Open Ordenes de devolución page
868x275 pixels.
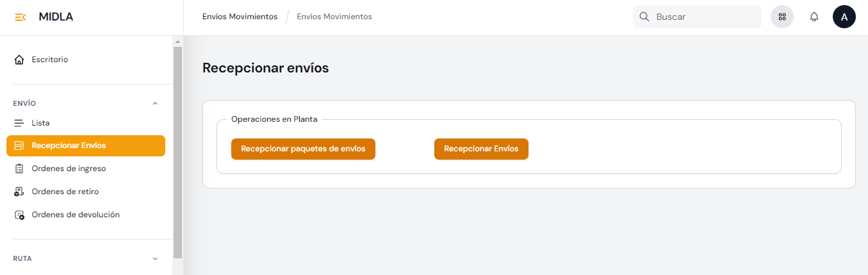(x=76, y=215)
